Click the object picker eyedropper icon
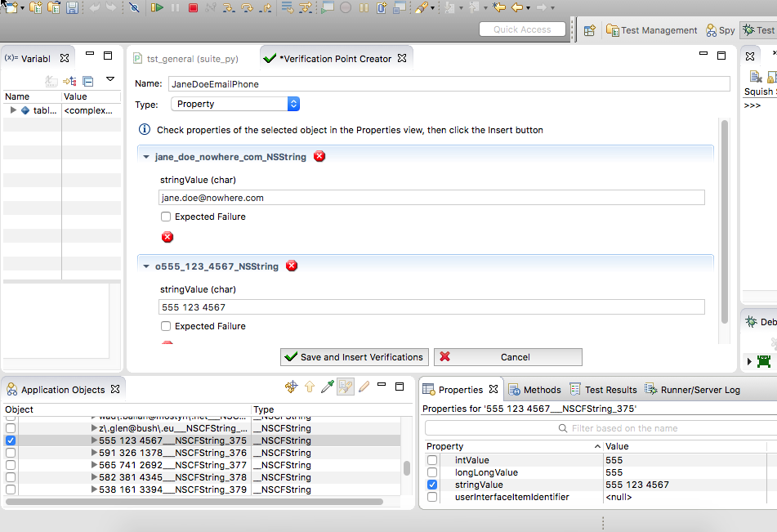777x532 pixels. click(327, 387)
